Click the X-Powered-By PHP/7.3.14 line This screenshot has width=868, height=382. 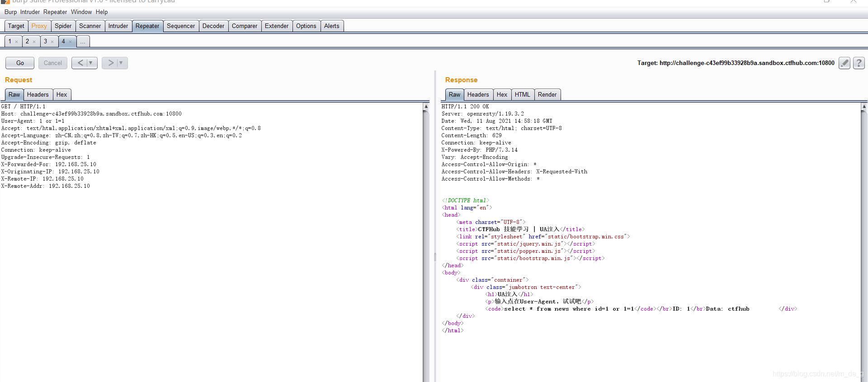tap(480, 150)
